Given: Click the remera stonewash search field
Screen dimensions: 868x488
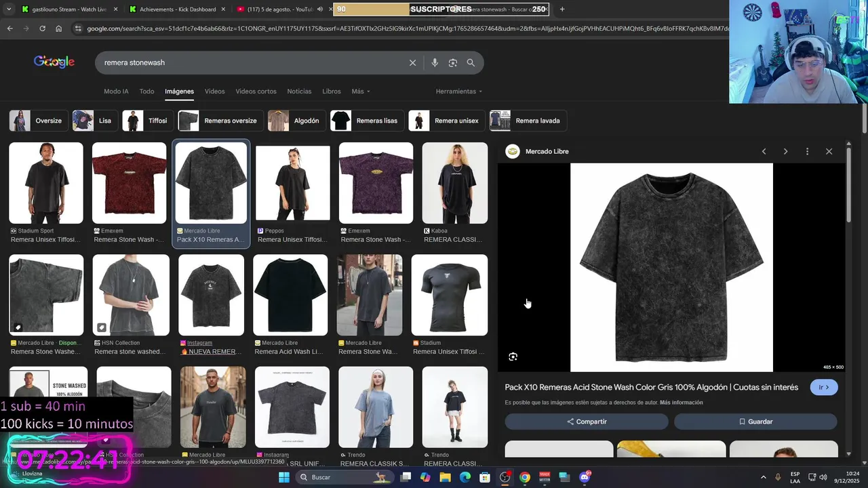Looking at the screenshot, I should pyautogui.click(x=251, y=62).
